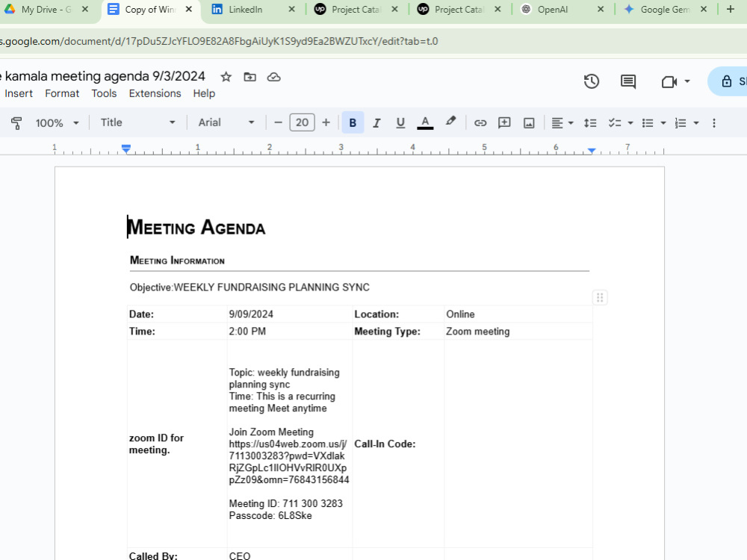
Task: Click the table drag handle icon
Action: point(600,298)
